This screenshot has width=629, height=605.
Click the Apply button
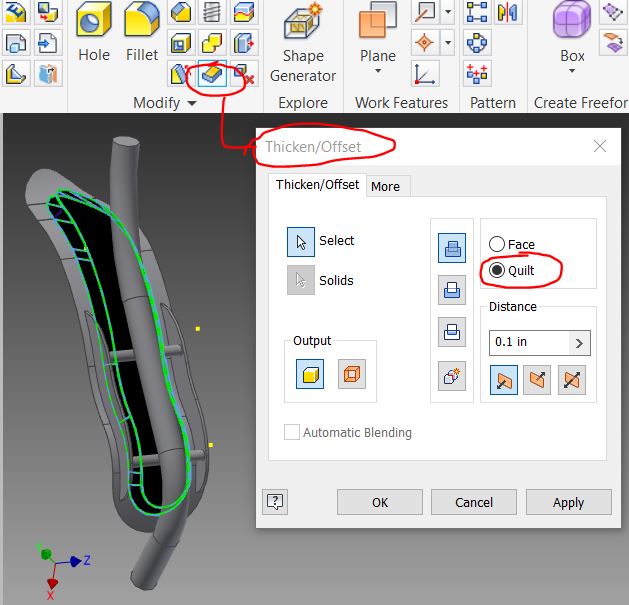pos(568,502)
